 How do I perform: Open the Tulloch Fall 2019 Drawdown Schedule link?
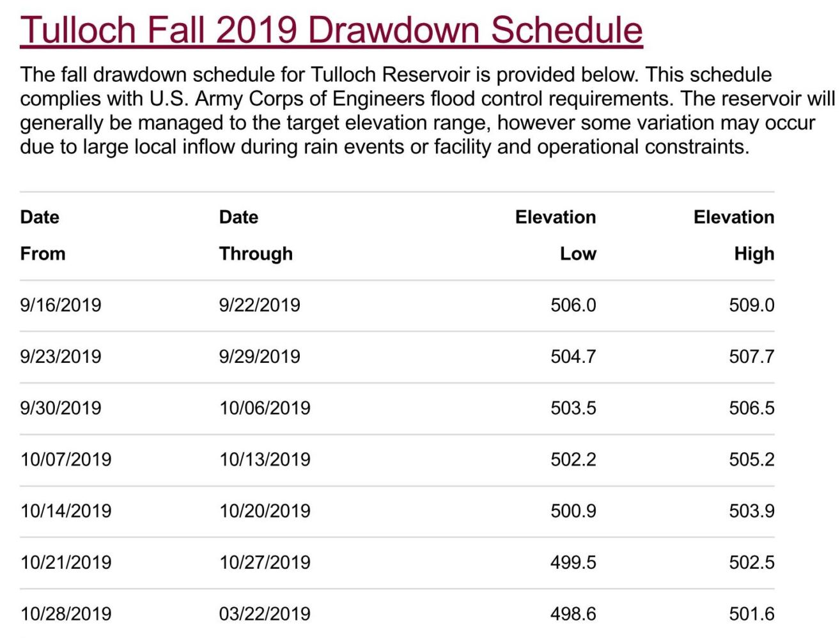pyautogui.click(x=331, y=30)
